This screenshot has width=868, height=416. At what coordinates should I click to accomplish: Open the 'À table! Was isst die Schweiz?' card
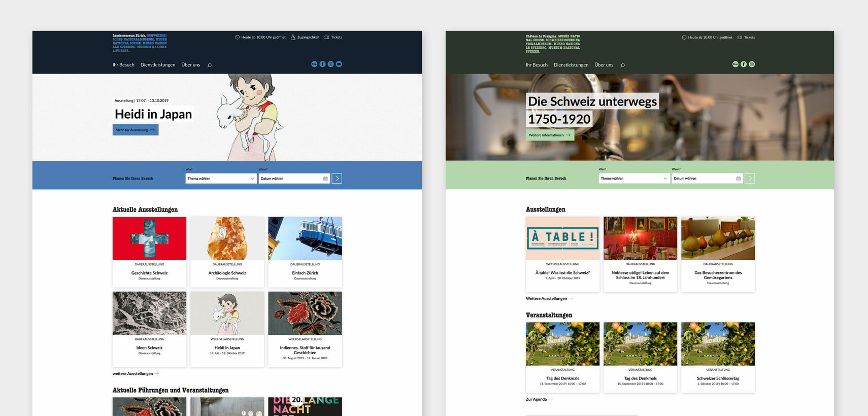562,254
